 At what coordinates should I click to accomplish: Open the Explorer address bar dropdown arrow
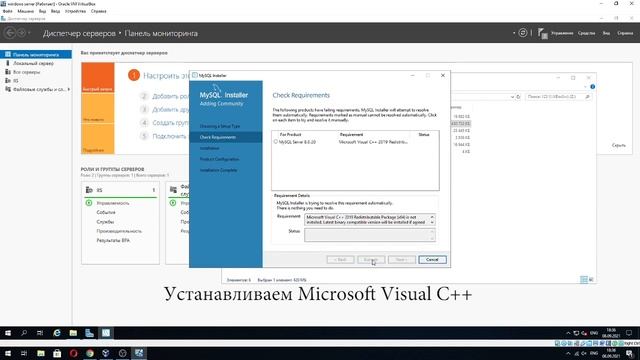tap(512, 97)
